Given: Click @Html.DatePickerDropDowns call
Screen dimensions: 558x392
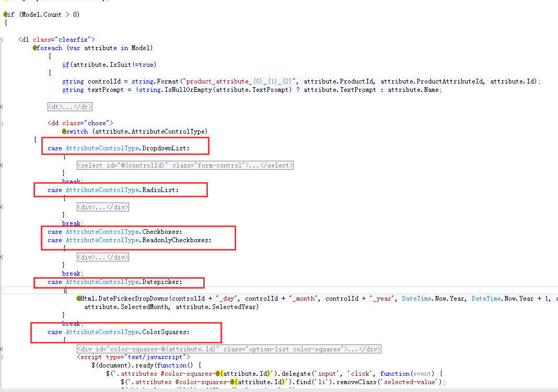Looking at the screenshot, I should [123, 299].
